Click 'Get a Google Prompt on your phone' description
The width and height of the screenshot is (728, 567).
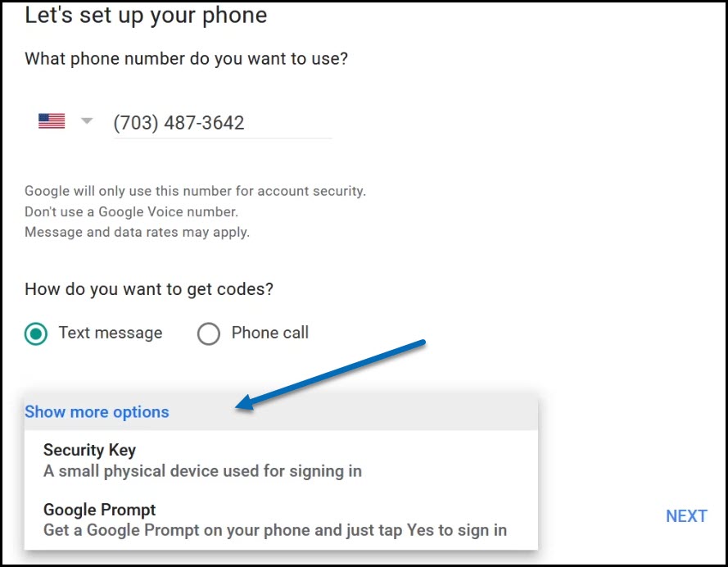[275, 530]
